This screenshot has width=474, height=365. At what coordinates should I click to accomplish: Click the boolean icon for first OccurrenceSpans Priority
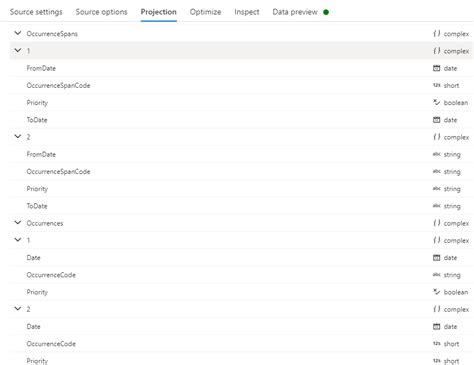coord(437,102)
